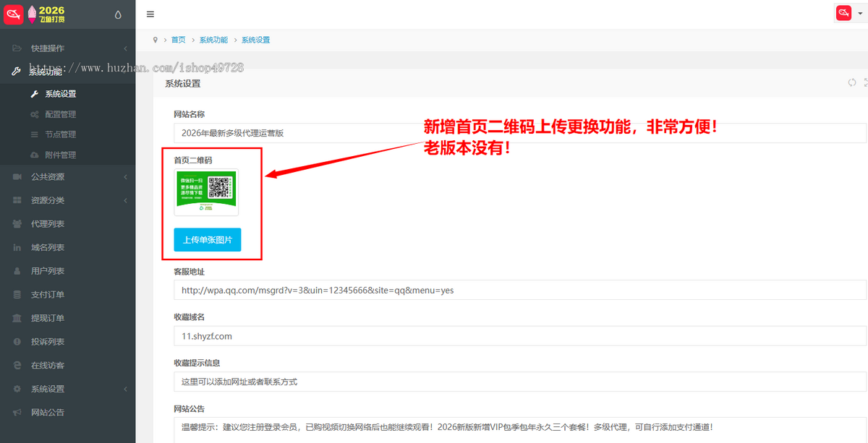This screenshot has height=443, width=868.
Task: Click the 系统功能 breadcrumb link
Action: point(213,40)
